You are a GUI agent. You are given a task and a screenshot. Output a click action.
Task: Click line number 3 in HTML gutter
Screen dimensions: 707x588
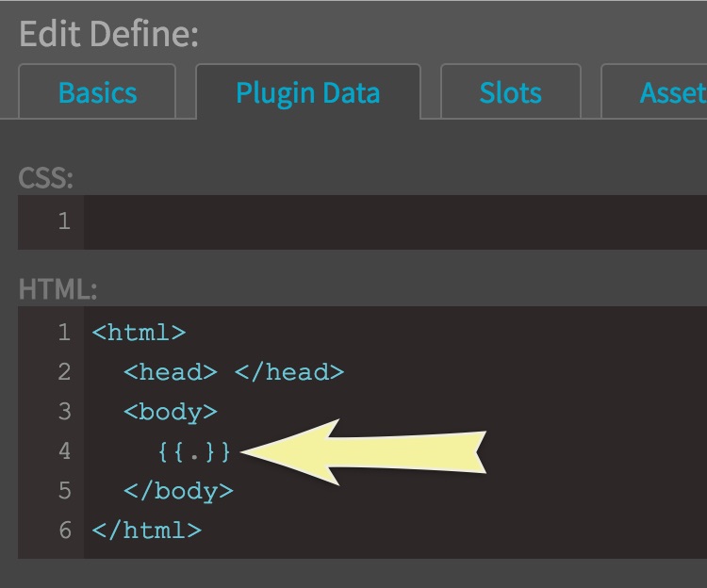[x=64, y=412]
